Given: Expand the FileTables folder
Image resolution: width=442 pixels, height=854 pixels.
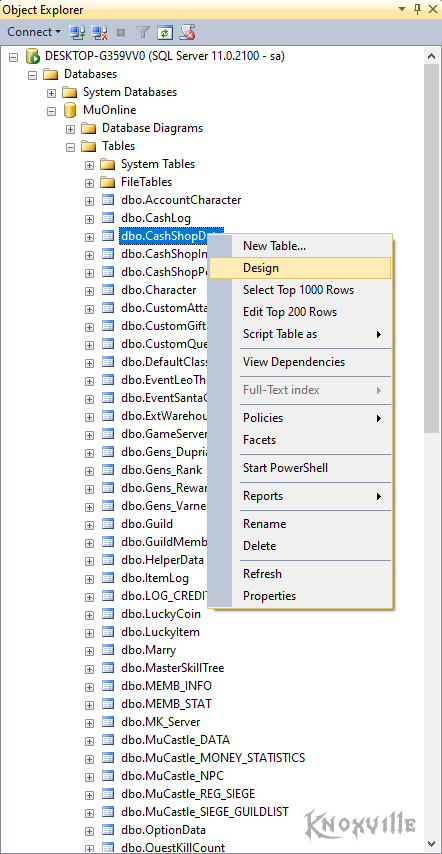Looking at the screenshot, I should pyautogui.click(x=89, y=182).
